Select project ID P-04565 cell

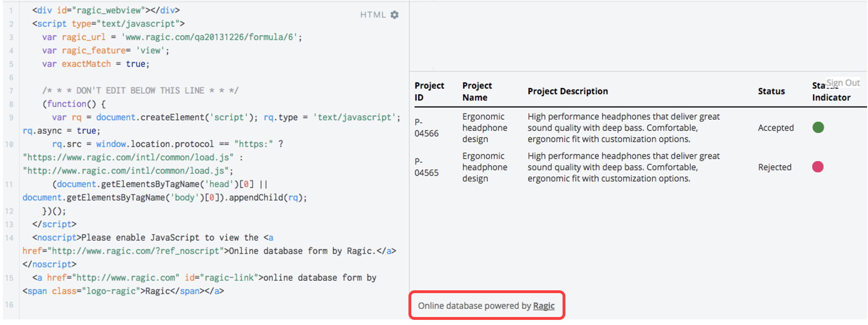coord(426,167)
